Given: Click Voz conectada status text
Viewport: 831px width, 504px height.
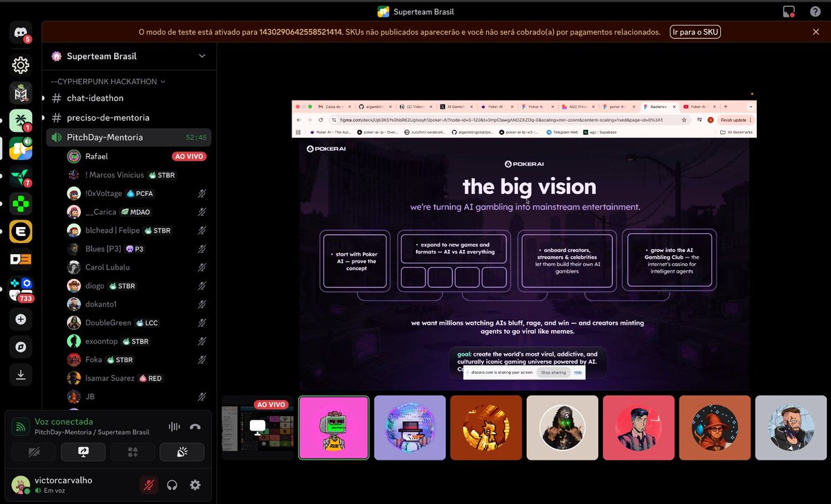Looking at the screenshot, I should tap(64, 422).
